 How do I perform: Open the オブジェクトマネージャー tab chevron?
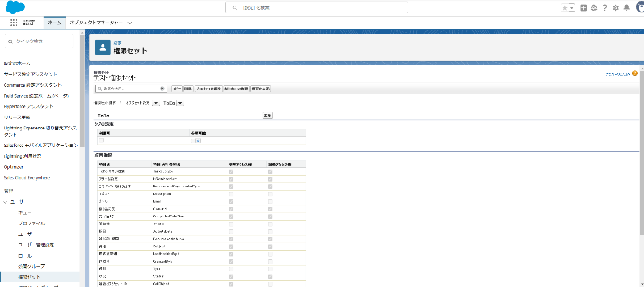point(130,23)
